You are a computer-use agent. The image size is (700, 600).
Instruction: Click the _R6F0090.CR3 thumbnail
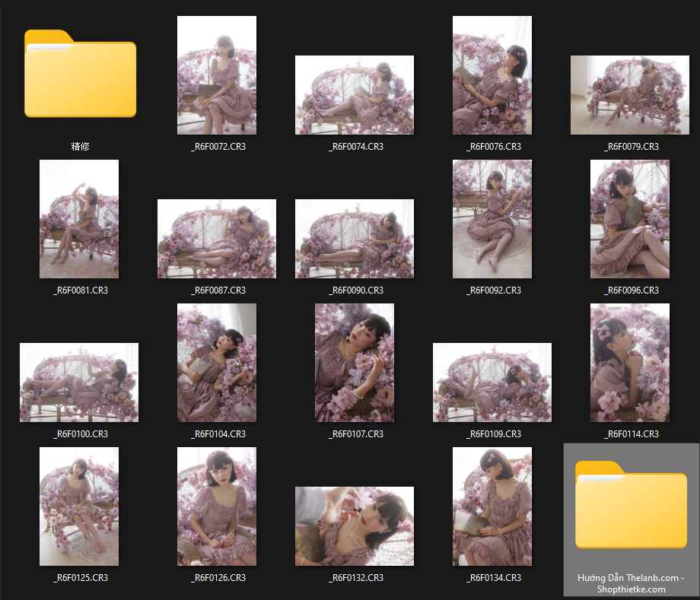(355, 239)
